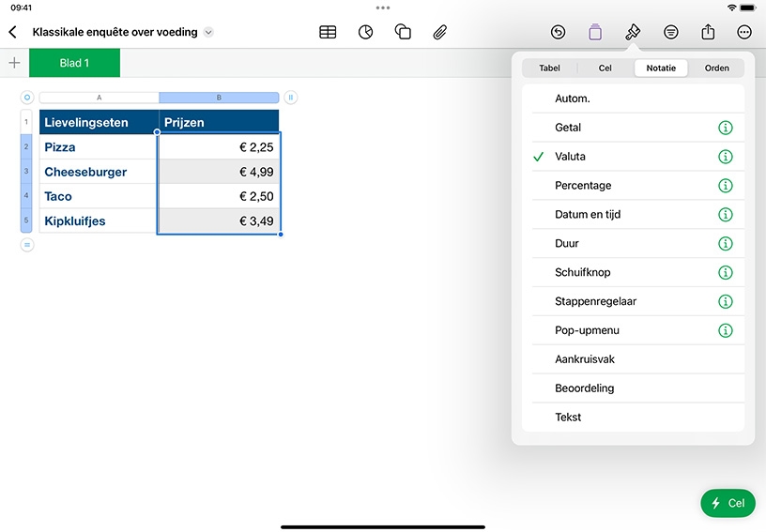Viewport: 766px width, 532px height.
Task: Open the more options ellipsis icon
Action: tap(744, 32)
